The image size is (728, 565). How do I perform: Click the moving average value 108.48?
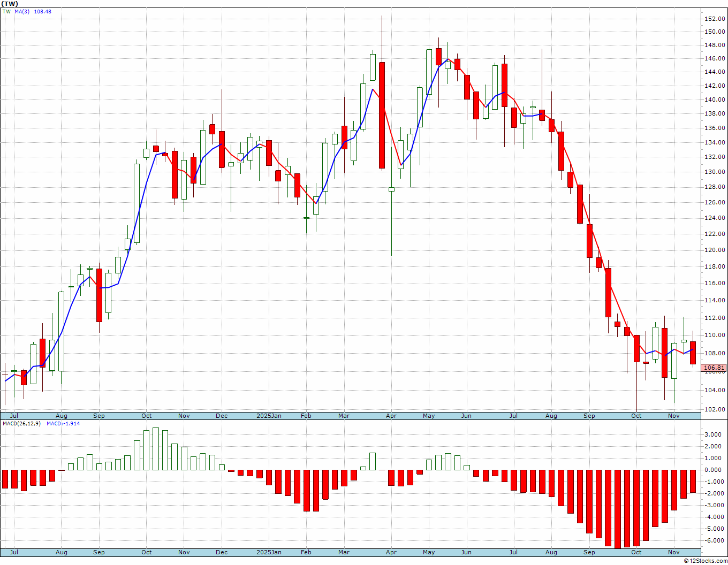[x=43, y=11]
